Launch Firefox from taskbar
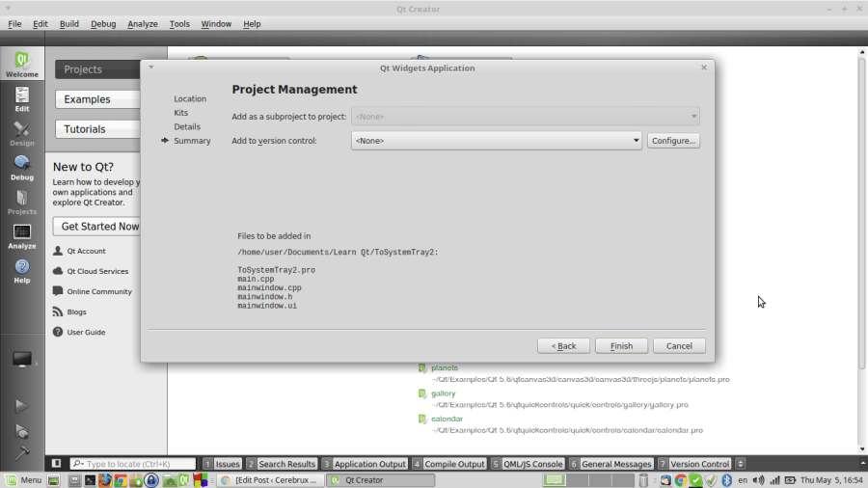Screen dimensions: 868x488 tap(104, 480)
